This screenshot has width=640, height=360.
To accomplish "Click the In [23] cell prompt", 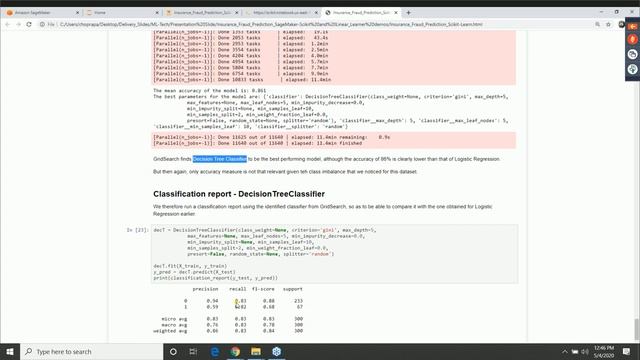I will click(138, 230).
